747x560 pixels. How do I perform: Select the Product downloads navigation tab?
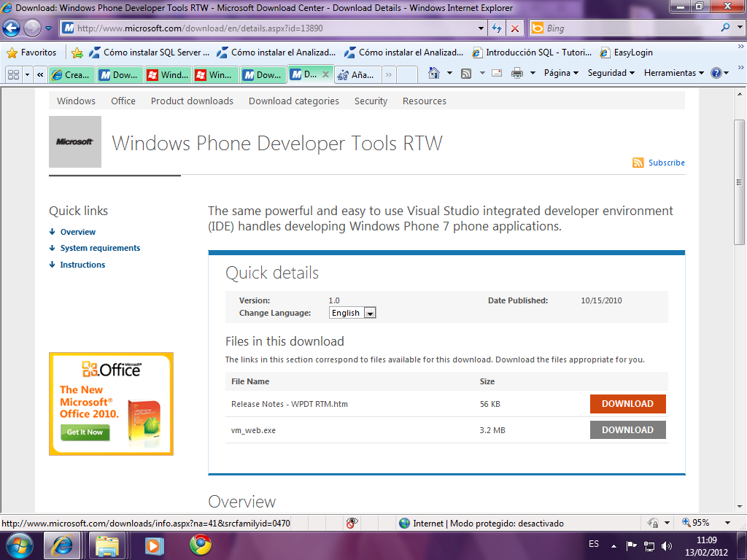(192, 101)
